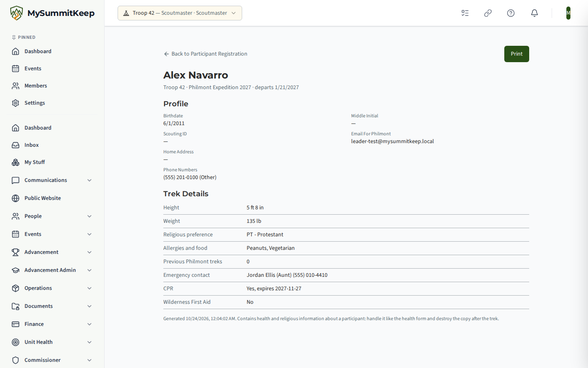The width and height of the screenshot is (588, 368).
Task: Expand the People section
Action: click(52, 216)
